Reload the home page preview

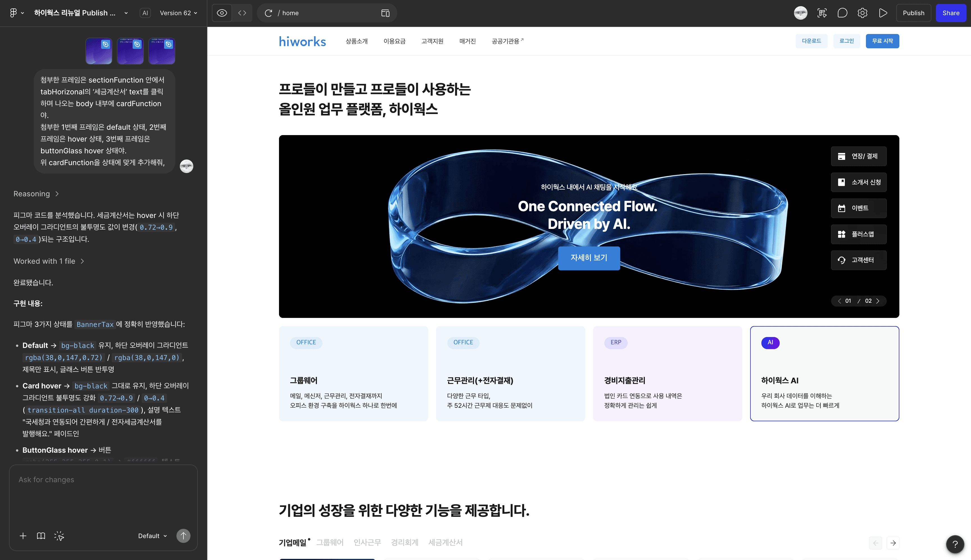tap(268, 13)
